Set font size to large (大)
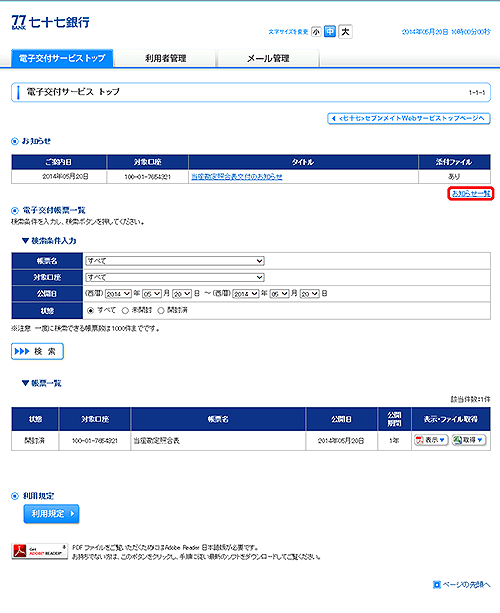This screenshot has width=500, height=613. point(345,31)
